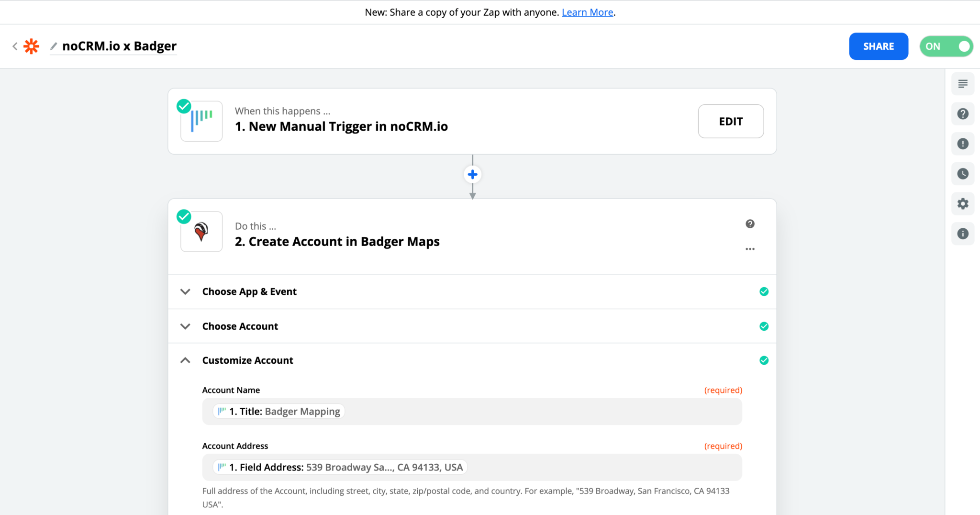This screenshot has width=980, height=515.
Task: Open the info icon in the right sidebar
Action: pos(963,234)
